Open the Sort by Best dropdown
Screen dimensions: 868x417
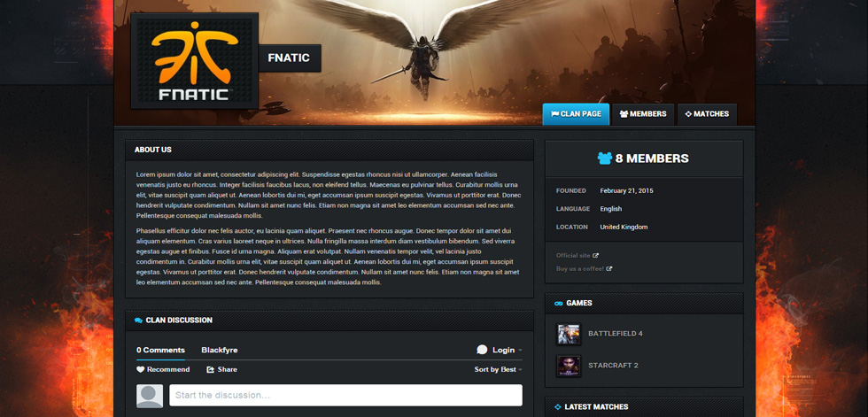click(x=498, y=369)
